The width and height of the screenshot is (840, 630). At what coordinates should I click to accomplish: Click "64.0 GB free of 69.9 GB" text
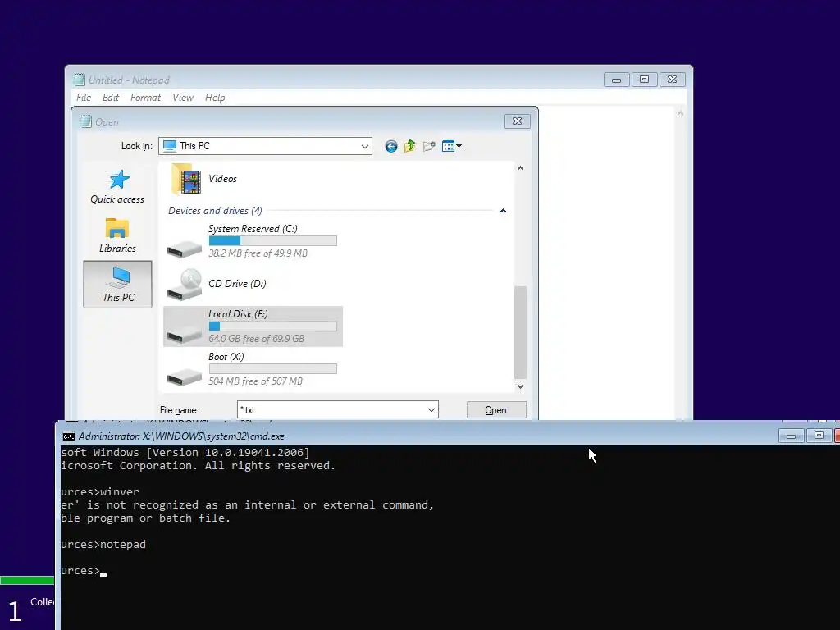click(256, 339)
